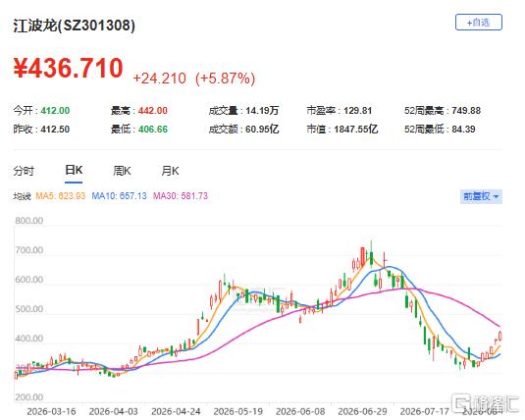525x420 pixels.
Task: Select the 2026-06-08 date axis label
Action: [x=300, y=411]
